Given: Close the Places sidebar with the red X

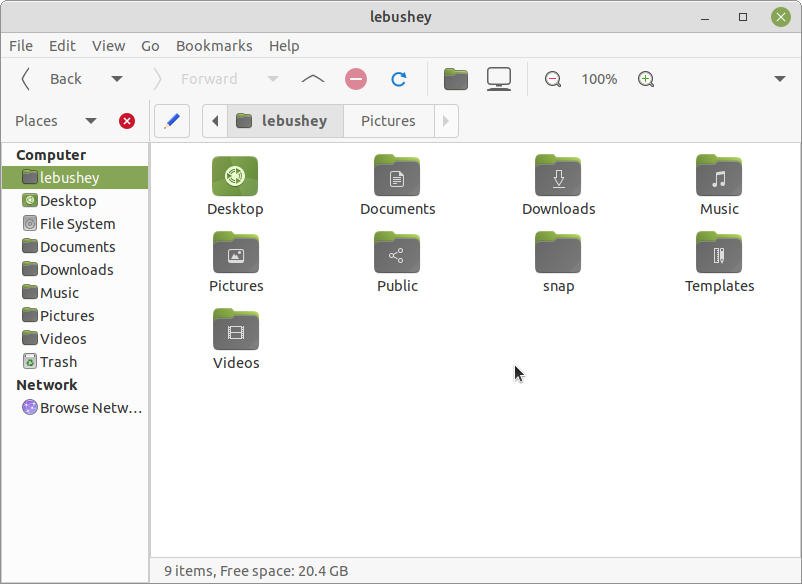Looking at the screenshot, I should pos(127,120).
